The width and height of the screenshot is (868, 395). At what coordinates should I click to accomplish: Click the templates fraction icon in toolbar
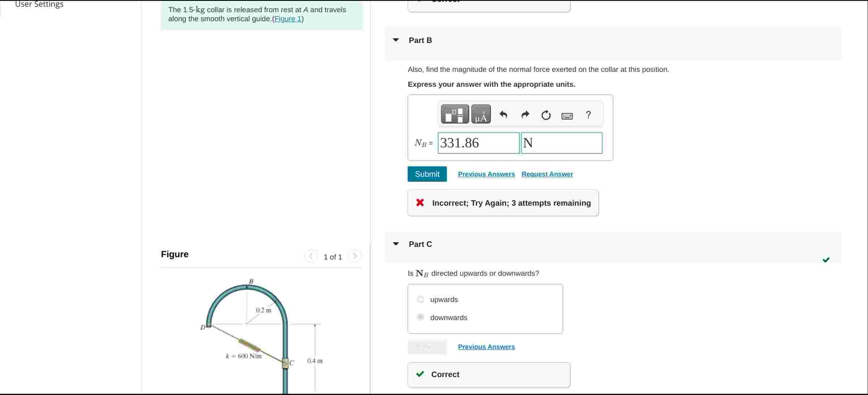[x=455, y=114]
